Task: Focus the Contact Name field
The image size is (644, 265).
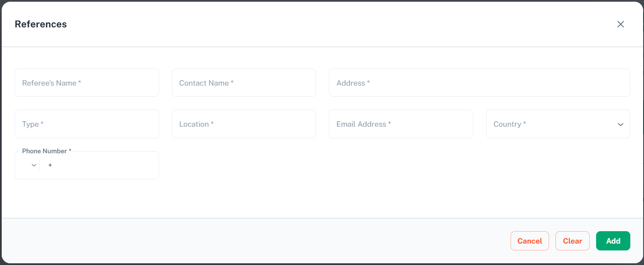Action: click(x=244, y=83)
